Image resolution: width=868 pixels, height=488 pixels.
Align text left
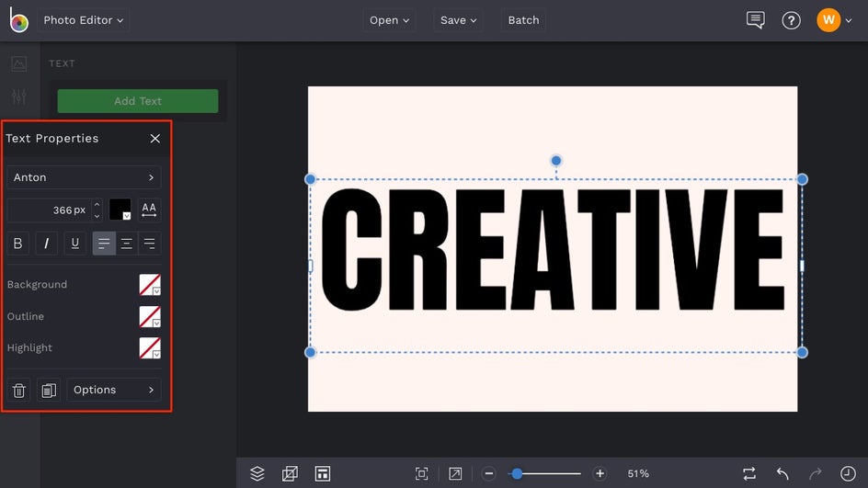point(104,243)
